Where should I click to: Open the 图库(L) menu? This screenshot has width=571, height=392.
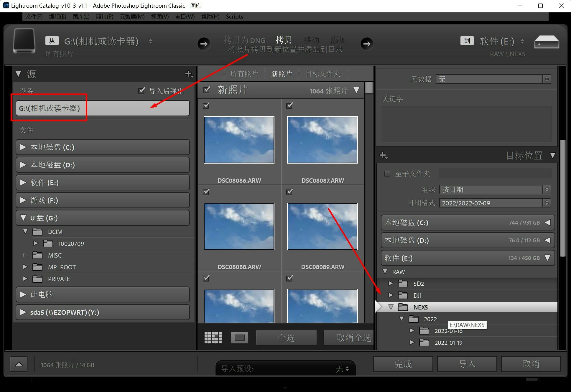[81, 17]
